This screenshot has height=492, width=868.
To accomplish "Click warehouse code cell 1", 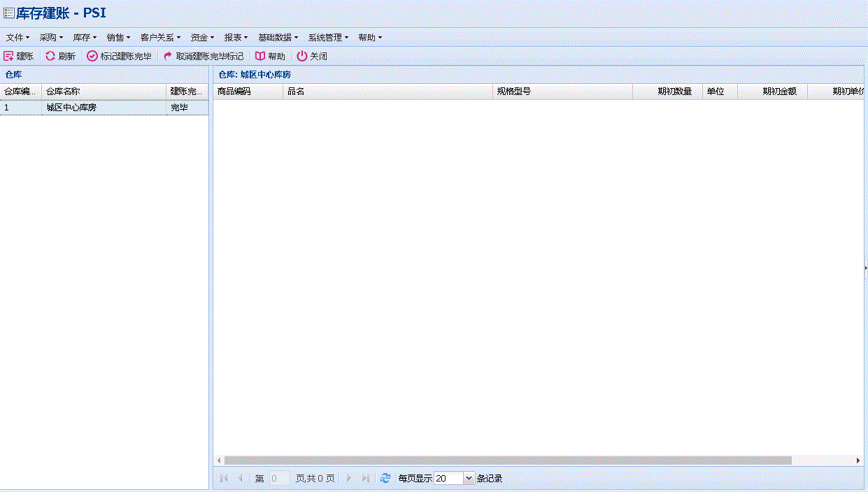I will pyautogui.click(x=21, y=108).
